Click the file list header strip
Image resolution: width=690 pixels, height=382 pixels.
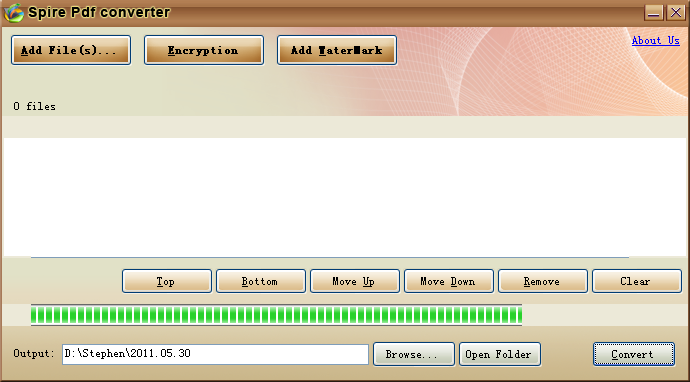tap(345, 127)
